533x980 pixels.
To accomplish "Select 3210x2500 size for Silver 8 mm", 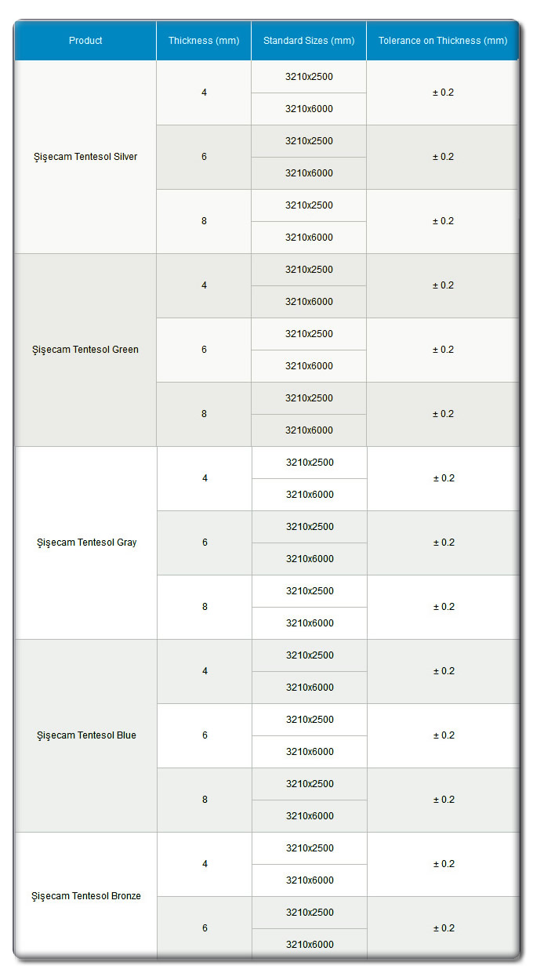I will tap(309, 205).
